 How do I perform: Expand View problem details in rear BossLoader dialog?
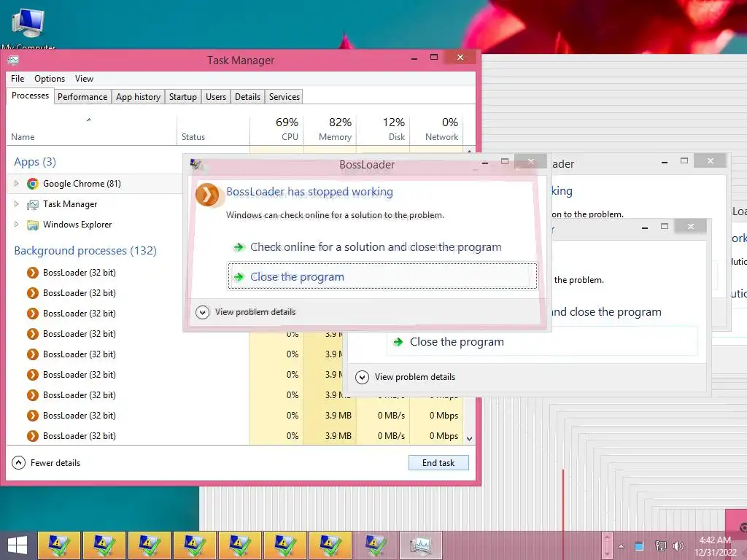(406, 377)
